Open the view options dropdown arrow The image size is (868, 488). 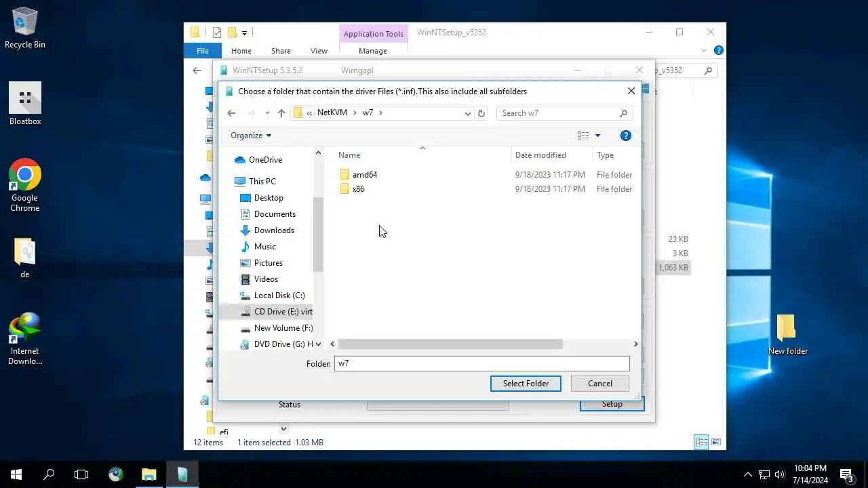(597, 136)
